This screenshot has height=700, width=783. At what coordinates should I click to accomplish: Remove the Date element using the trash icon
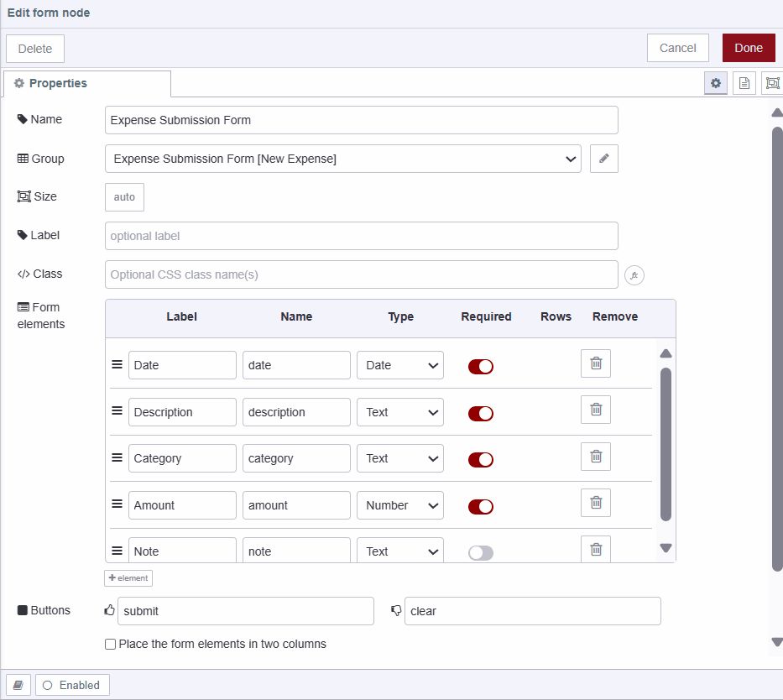click(596, 363)
